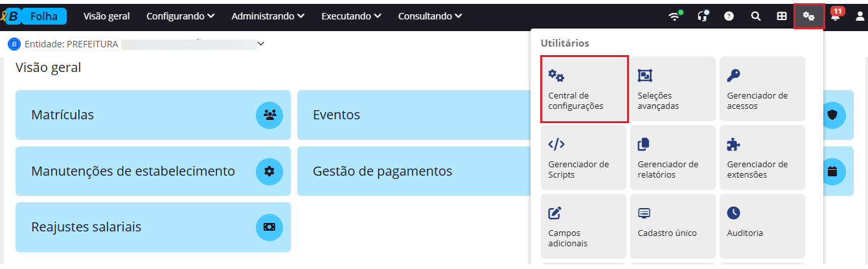Screen dimensions: 868x269
Task: Expand the Configurando menu
Action: click(x=180, y=16)
